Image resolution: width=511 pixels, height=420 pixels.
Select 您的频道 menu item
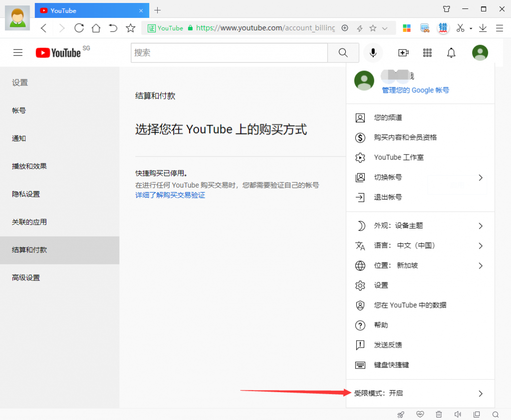click(x=420, y=118)
